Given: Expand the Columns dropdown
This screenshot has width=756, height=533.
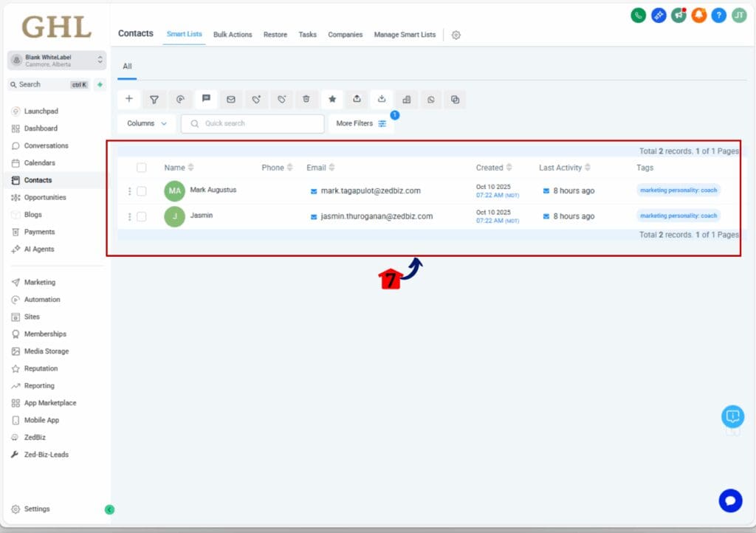Looking at the screenshot, I should point(146,123).
